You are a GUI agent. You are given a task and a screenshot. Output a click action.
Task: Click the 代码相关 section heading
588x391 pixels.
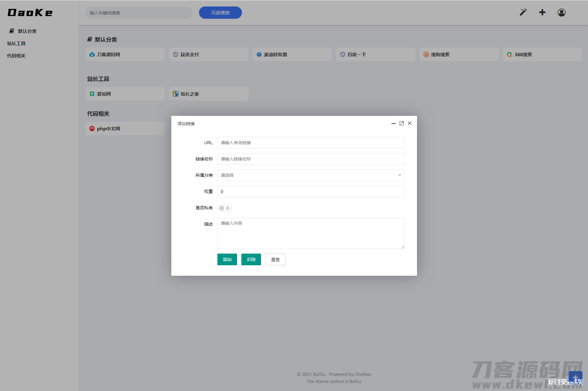(98, 114)
